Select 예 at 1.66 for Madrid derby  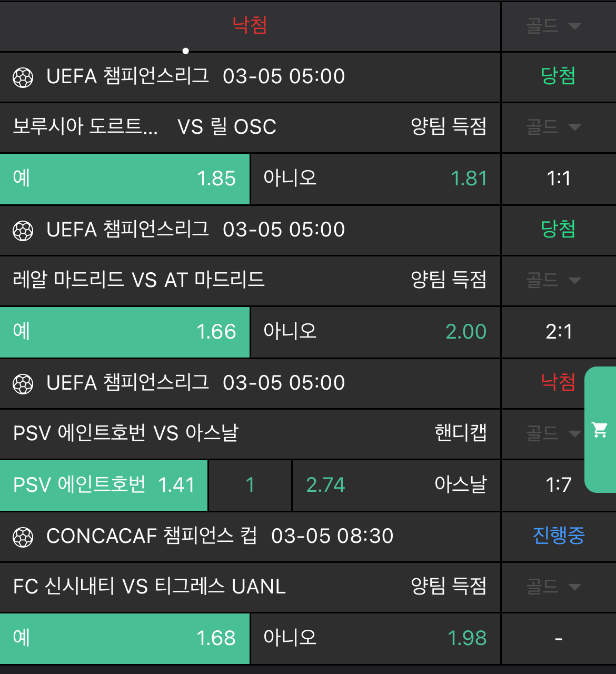pos(125,332)
